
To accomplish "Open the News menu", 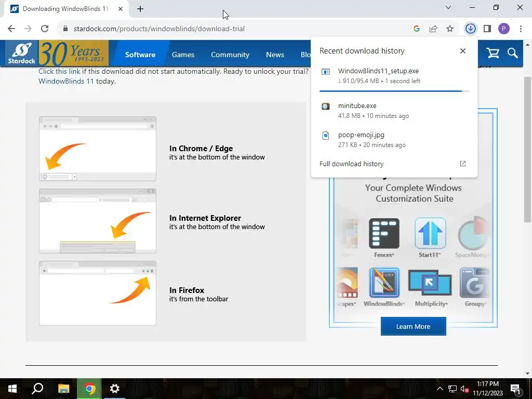I will click(x=275, y=55).
